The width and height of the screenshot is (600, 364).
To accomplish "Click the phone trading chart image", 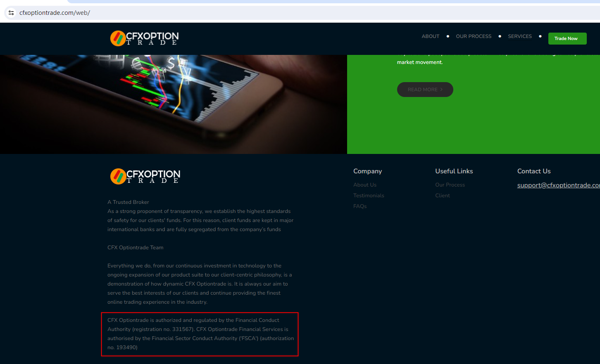I will click(x=174, y=104).
